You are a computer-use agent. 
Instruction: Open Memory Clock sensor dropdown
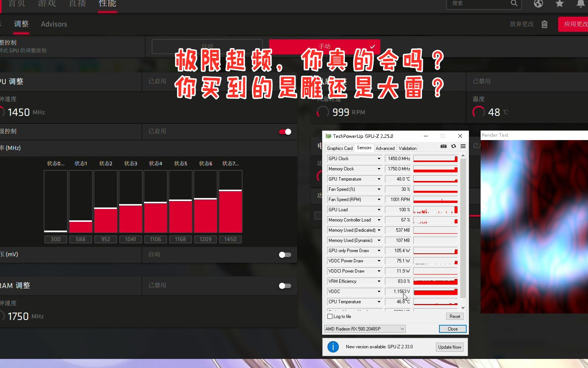[x=379, y=169]
